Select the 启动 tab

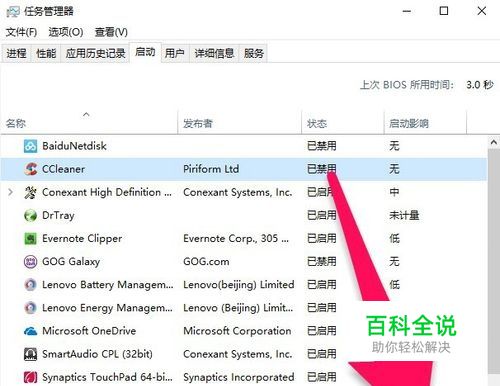point(145,52)
